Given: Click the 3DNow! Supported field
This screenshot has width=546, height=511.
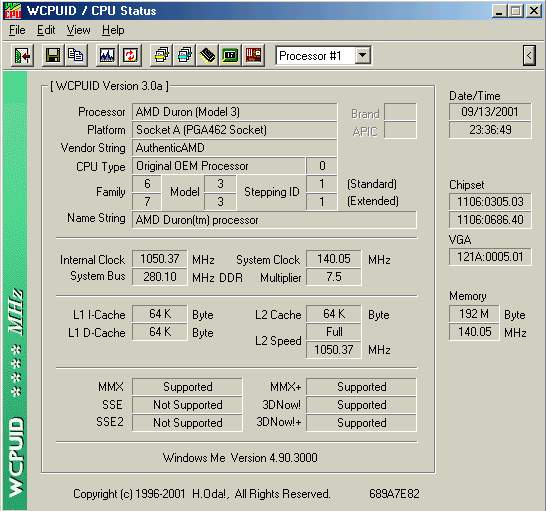Looking at the screenshot, I should pos(361,405).
